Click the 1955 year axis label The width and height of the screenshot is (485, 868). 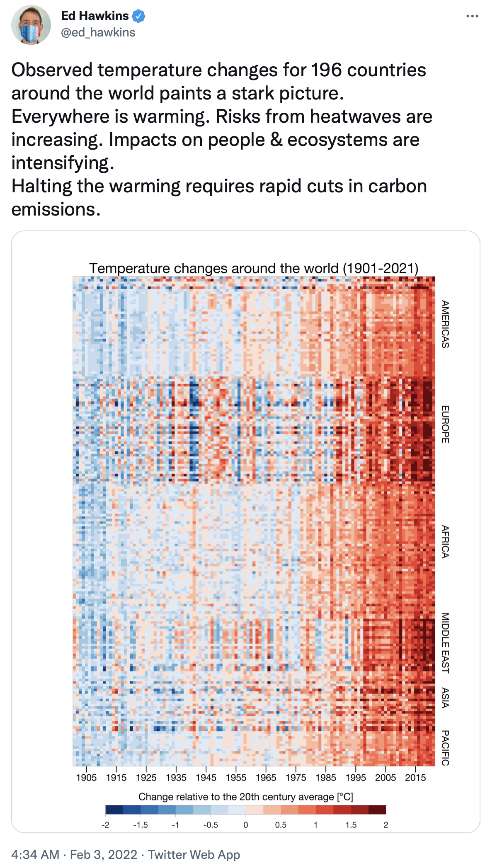[x=236, y=778]
